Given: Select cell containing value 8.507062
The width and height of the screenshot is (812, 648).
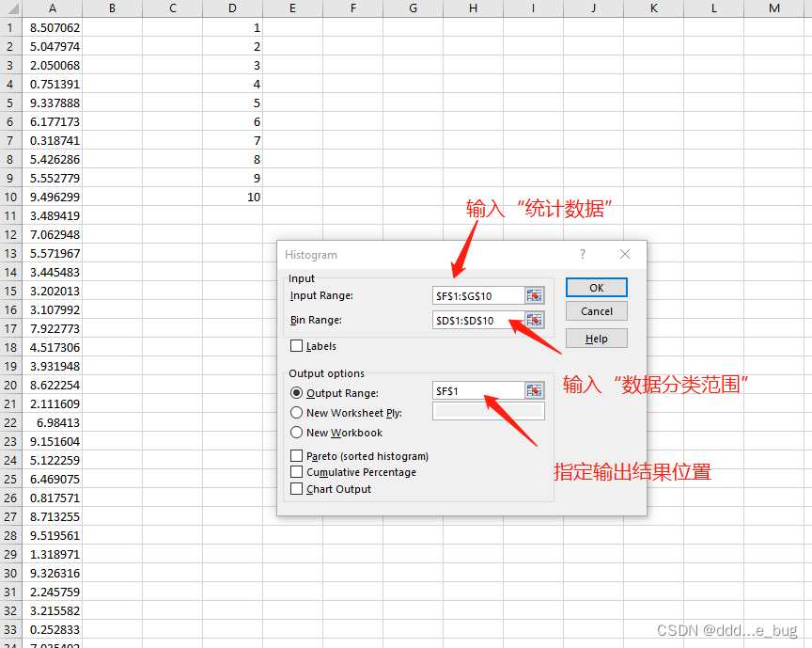Looking at the screenshot, I should tap(52, 27).
